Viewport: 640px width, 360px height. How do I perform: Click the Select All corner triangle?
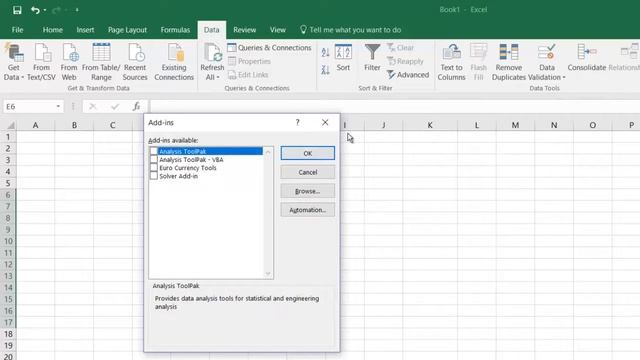11,125
